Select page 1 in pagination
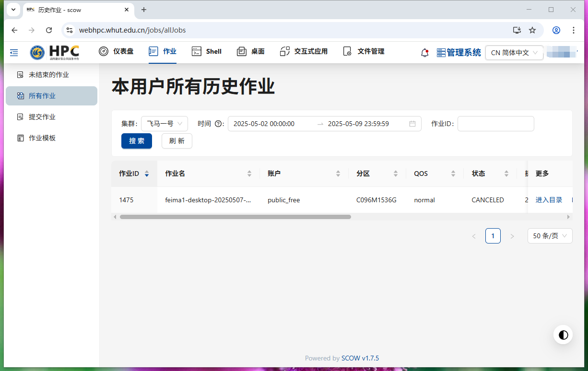This screenshot has height=371, width=588. point(493,236)
